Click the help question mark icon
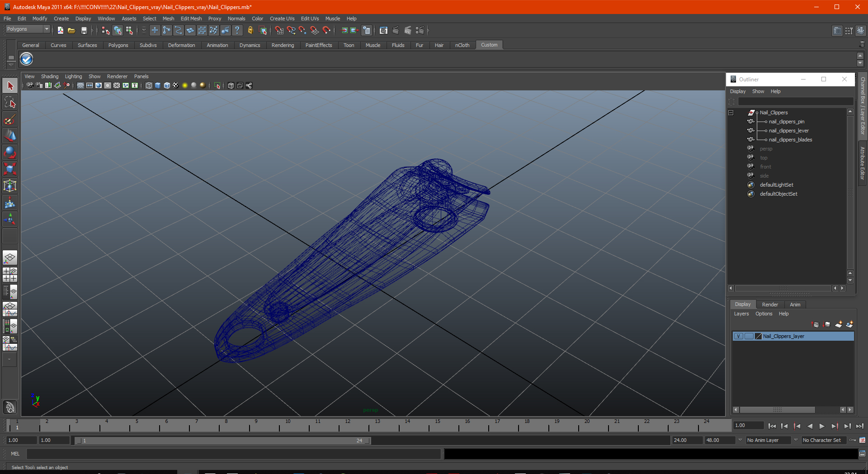The image size is (868, 474). 237,30
